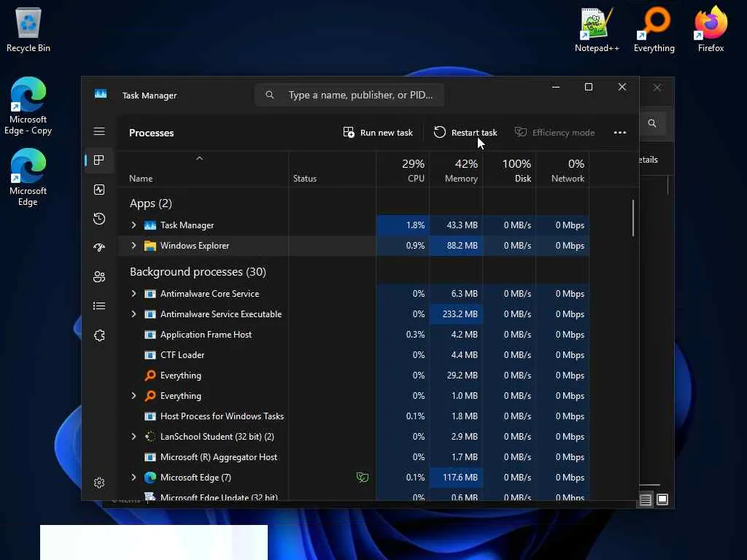Viewport: 747px width, 560px height.
Task: Expand the Task Manager process group
Action: click(x=134, y=225)
